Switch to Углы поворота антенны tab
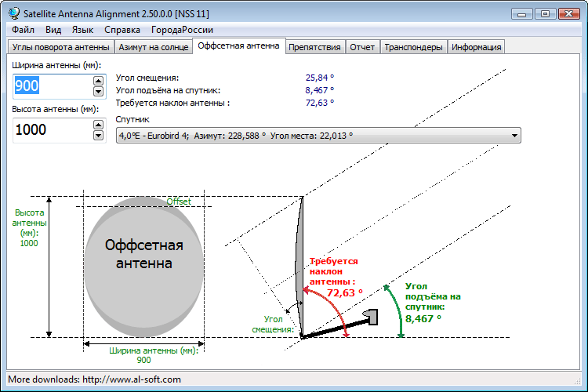 [x=60, y=47]
